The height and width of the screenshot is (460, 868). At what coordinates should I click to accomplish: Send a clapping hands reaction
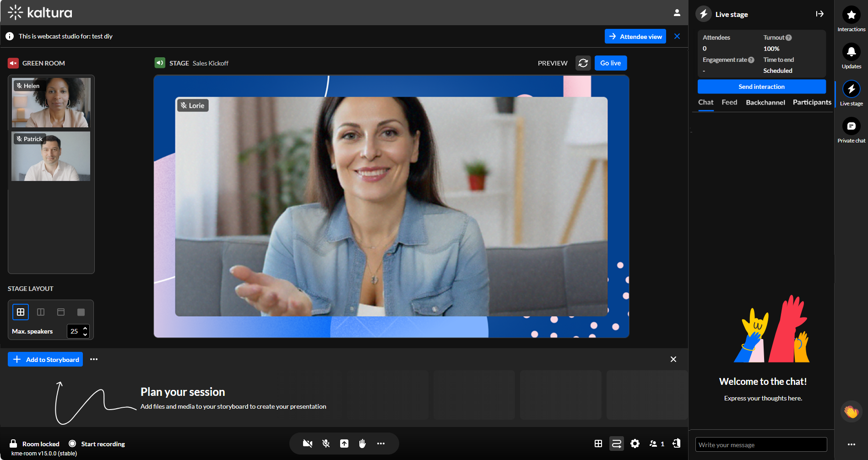(851, 412)
